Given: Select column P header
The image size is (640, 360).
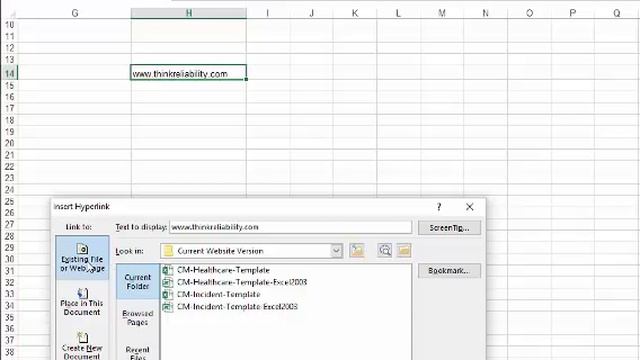Looking at the screenshot, I should coord(573,13).
